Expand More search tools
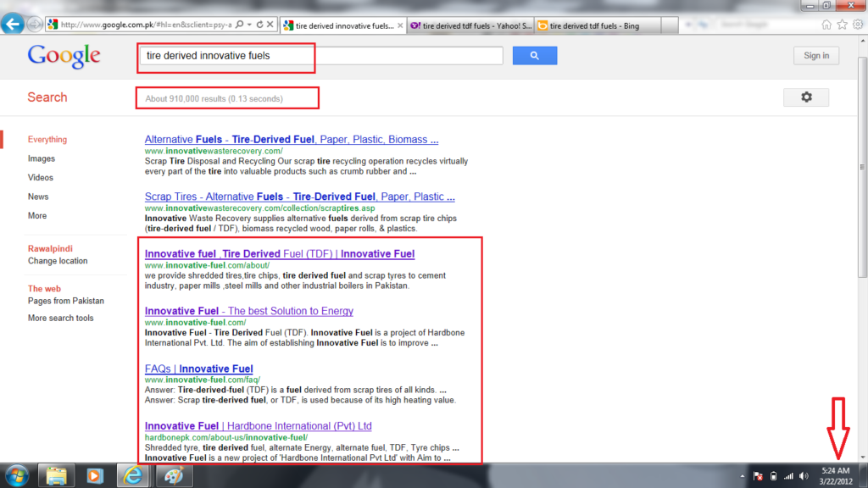868x488 pixels. 61,319
